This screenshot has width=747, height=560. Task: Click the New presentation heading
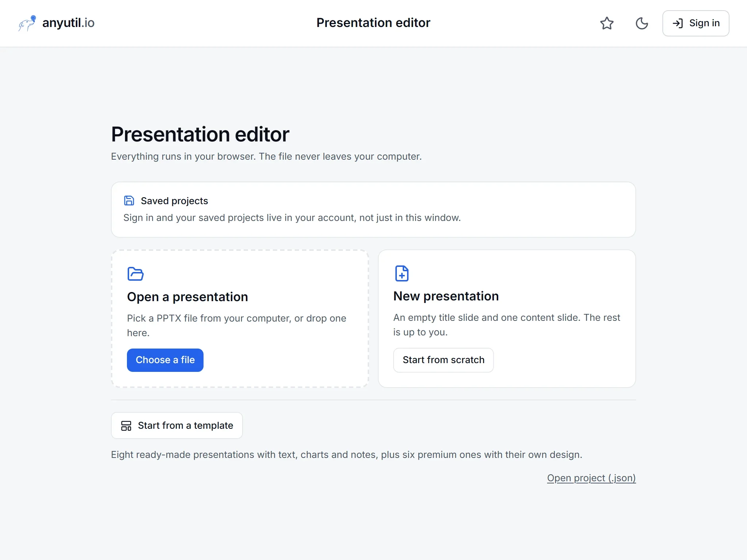(446, 296)
